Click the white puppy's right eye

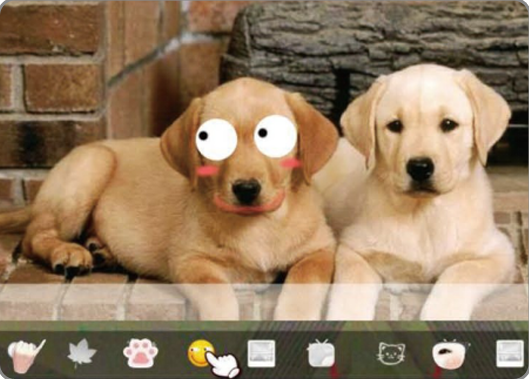[449, 125]
